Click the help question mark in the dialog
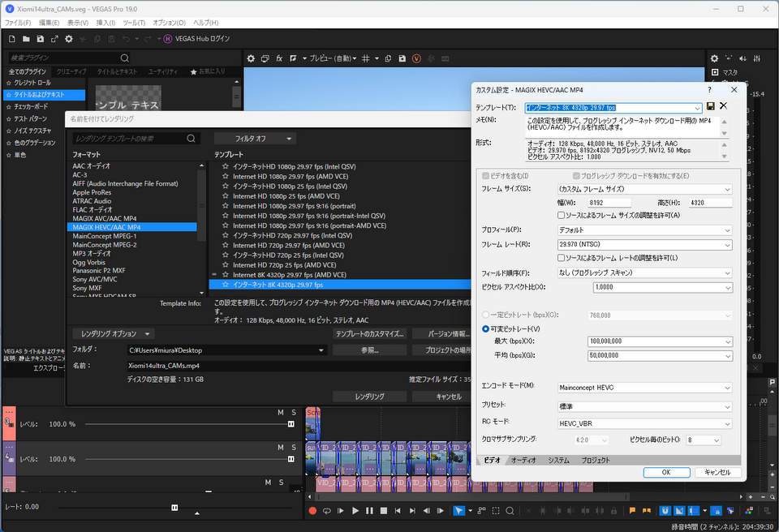 (709, 90)
